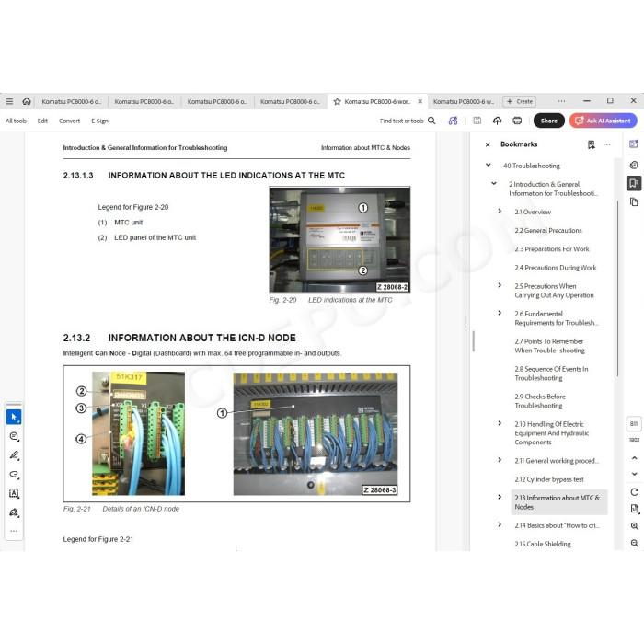Open Bookmarks panel options ellipsis
This screenshot has height=644, width=644.
[x=606, y=144]
